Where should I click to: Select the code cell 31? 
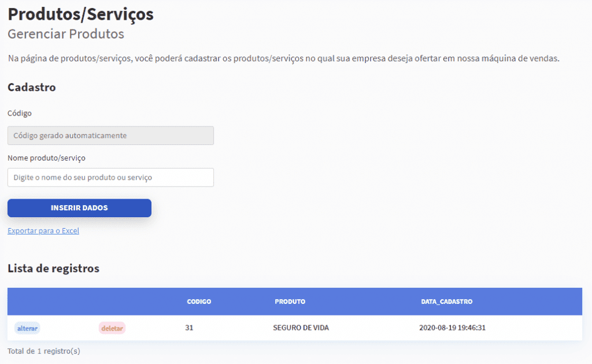[x=189, y=328]
